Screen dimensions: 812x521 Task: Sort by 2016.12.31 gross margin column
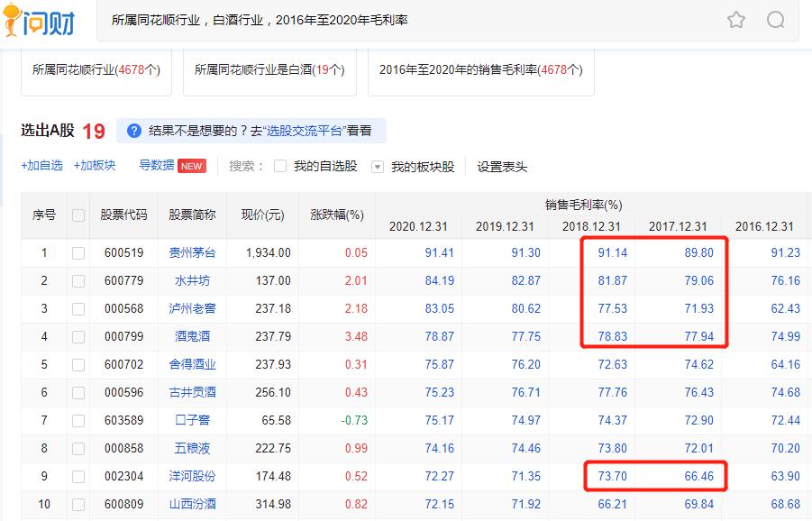pyautogui.click(x=764, y=227)
